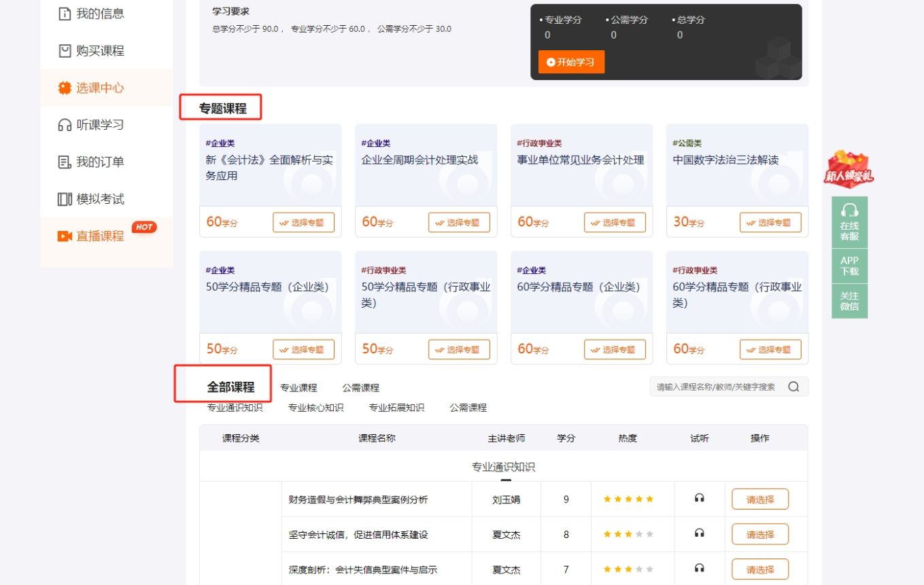
Task: Click 请选择 for 坚守会计诚信，促进信用体系建设
Action: [x=759, y=533]
